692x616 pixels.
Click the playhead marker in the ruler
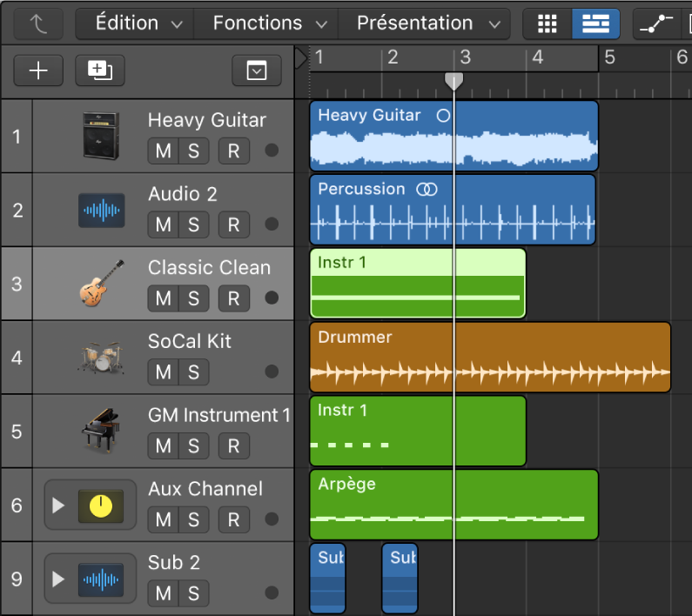click(x=453, y=81)
